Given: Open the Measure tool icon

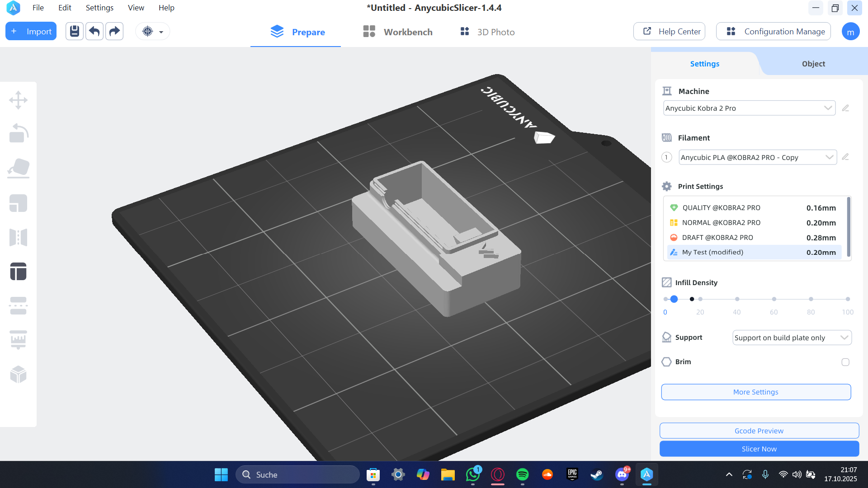Looking at the screenshot, I should tap(19, 340).
